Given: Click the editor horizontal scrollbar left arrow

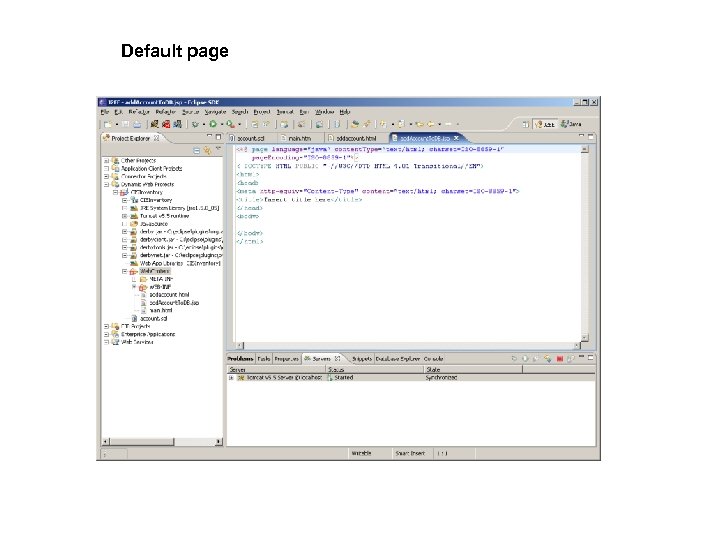Looking at the screenshot, I should (240, 345).
